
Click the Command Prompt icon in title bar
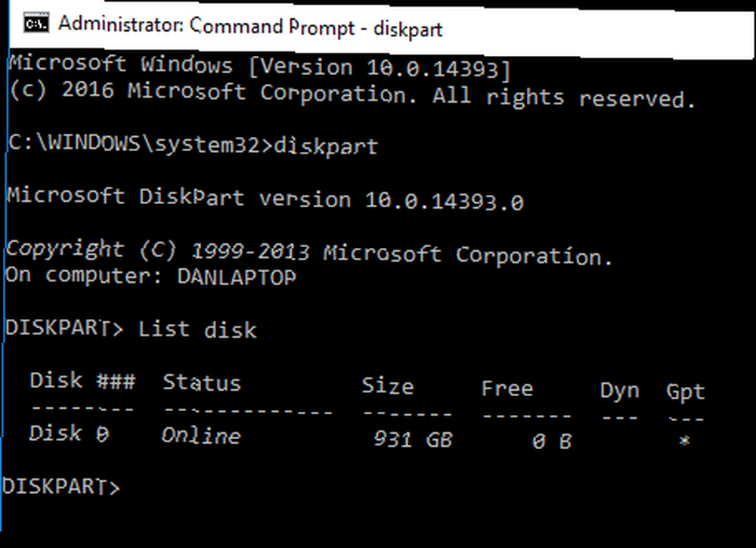point(36,22)
